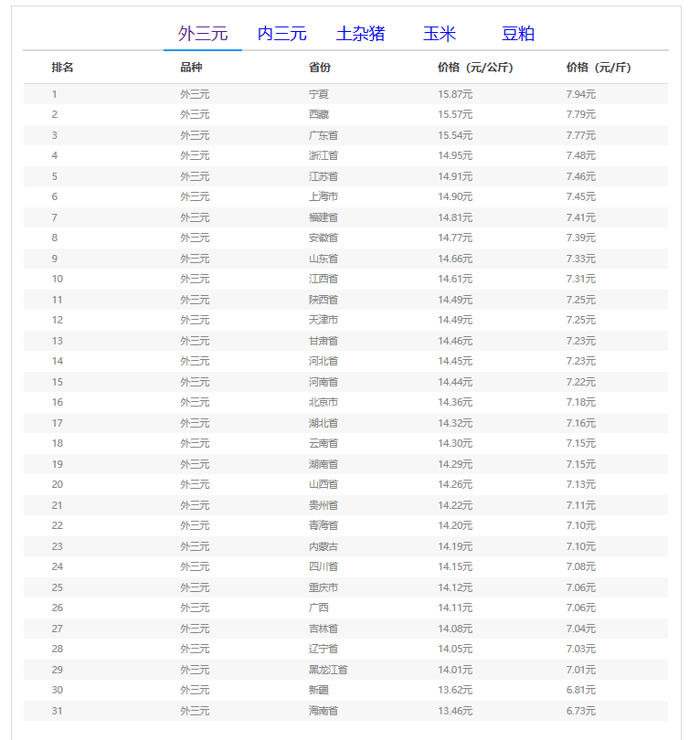Select the 江苏省 cell
The height and width of the screenshot is (740, 700).
click(x=323, y=176)
